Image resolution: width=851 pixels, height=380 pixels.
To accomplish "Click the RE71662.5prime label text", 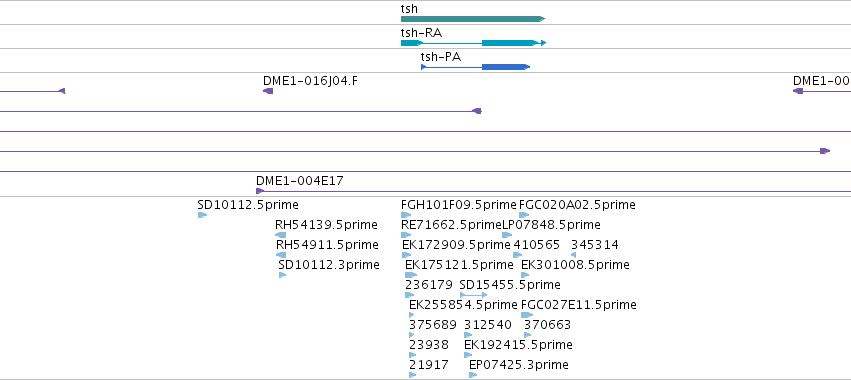I will tap(452, 225).
